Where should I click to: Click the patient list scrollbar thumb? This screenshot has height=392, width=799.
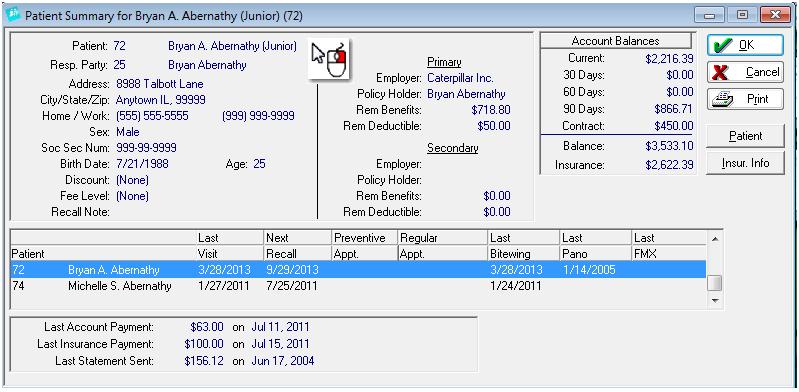[714, 283]
